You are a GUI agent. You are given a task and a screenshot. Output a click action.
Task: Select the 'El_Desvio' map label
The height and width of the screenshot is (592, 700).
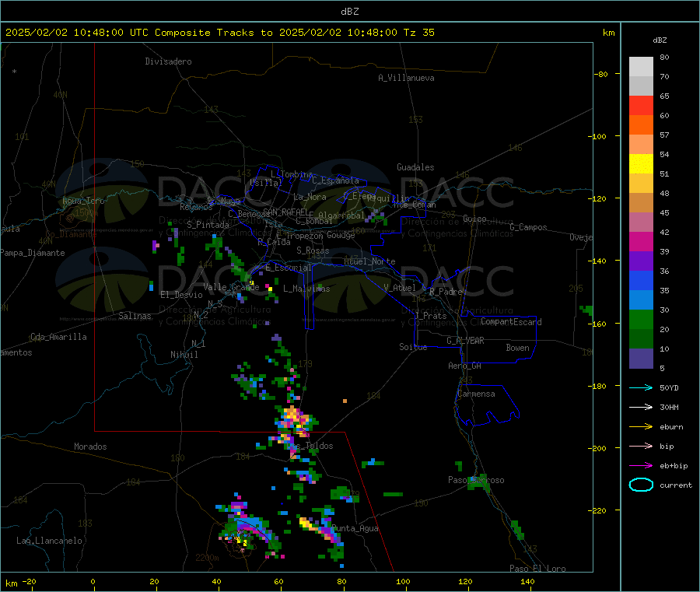181,295
